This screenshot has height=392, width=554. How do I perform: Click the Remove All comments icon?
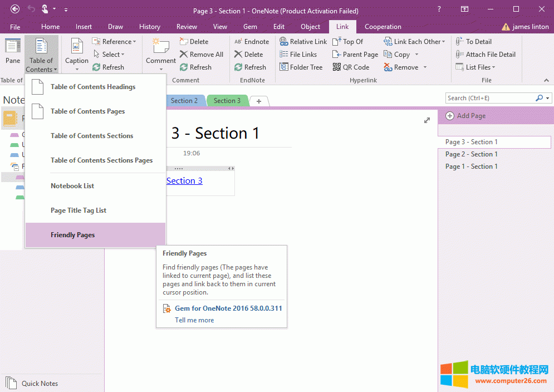click(184, 55)
